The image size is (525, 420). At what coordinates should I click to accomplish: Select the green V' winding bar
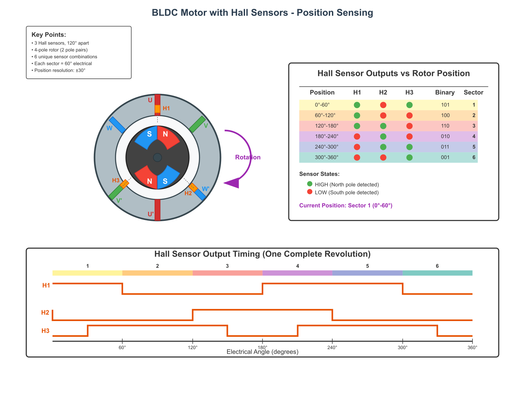click(117, 191)
